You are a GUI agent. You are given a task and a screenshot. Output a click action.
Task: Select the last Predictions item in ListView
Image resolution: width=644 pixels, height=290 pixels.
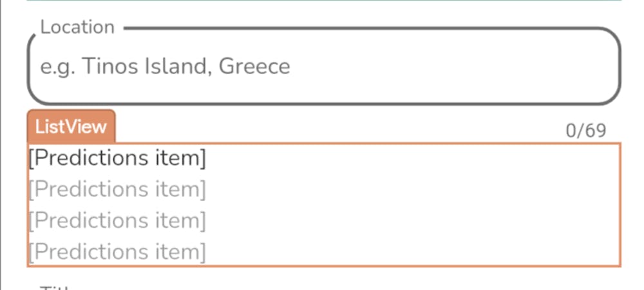coord(117,251)
